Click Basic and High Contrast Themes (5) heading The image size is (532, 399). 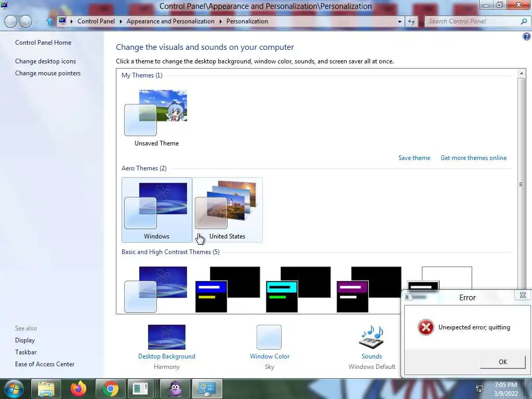click(170, 252)
